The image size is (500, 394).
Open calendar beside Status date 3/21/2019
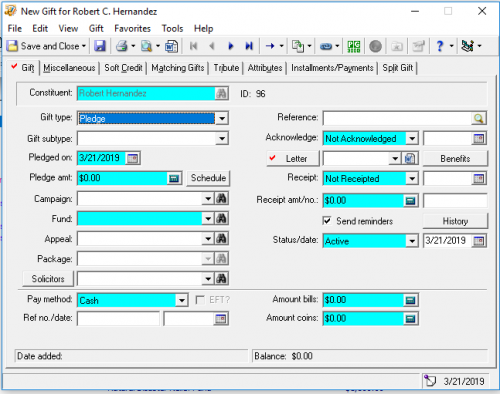point(479,241)
